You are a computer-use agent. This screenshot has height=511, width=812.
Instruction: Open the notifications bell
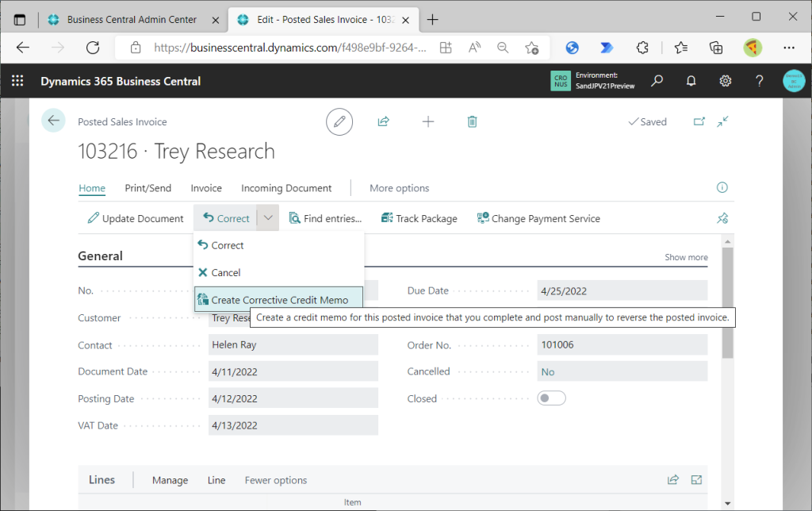691,81
